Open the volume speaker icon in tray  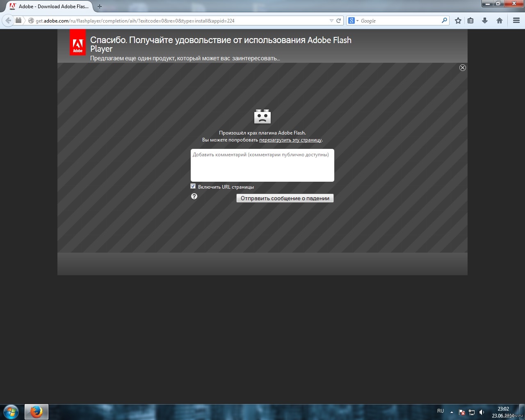tap(482, 412)
